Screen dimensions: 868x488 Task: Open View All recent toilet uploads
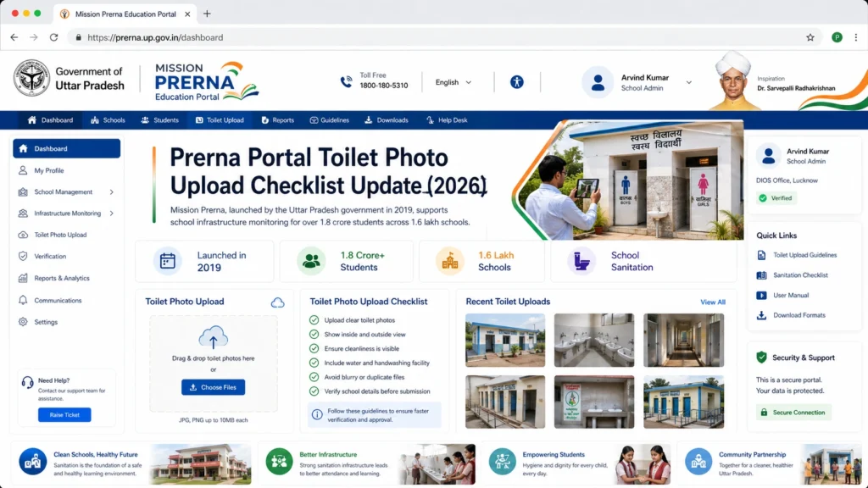coord(712,302)
